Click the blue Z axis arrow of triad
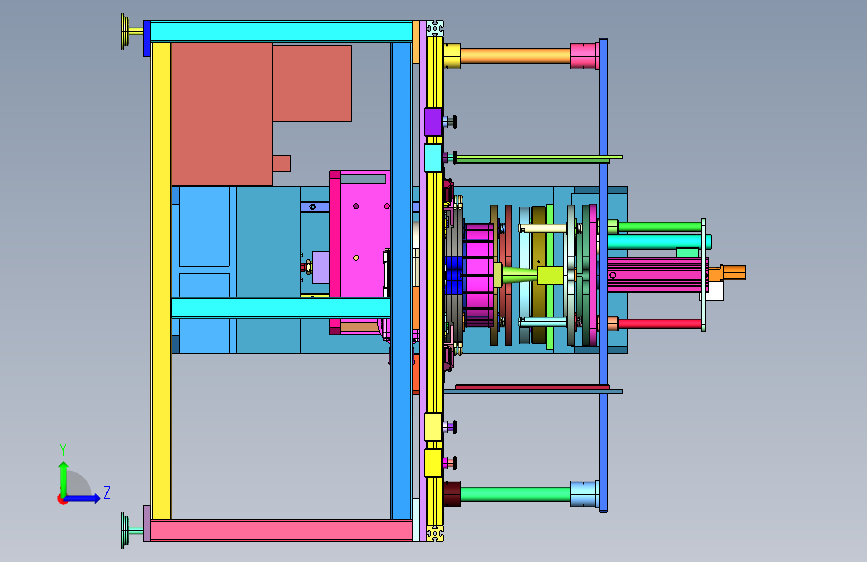Image resolution: width=867 pixels, height=562 pixels. (83, 498)
